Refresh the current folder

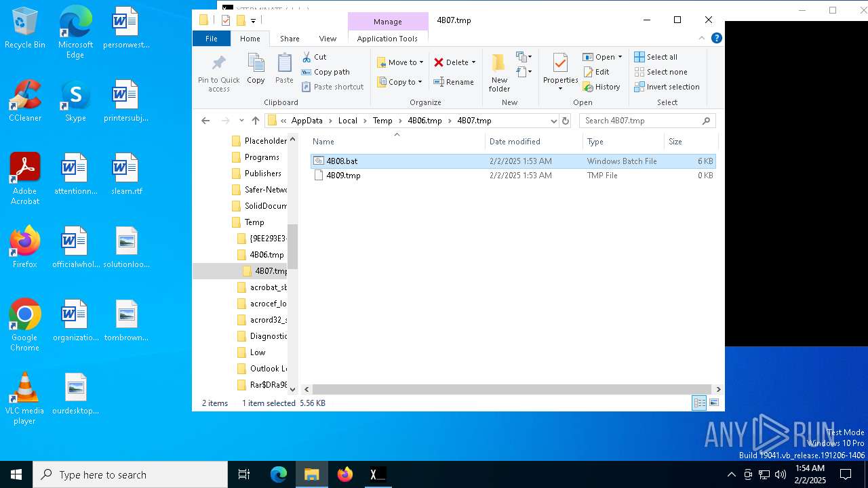(566, 121)
